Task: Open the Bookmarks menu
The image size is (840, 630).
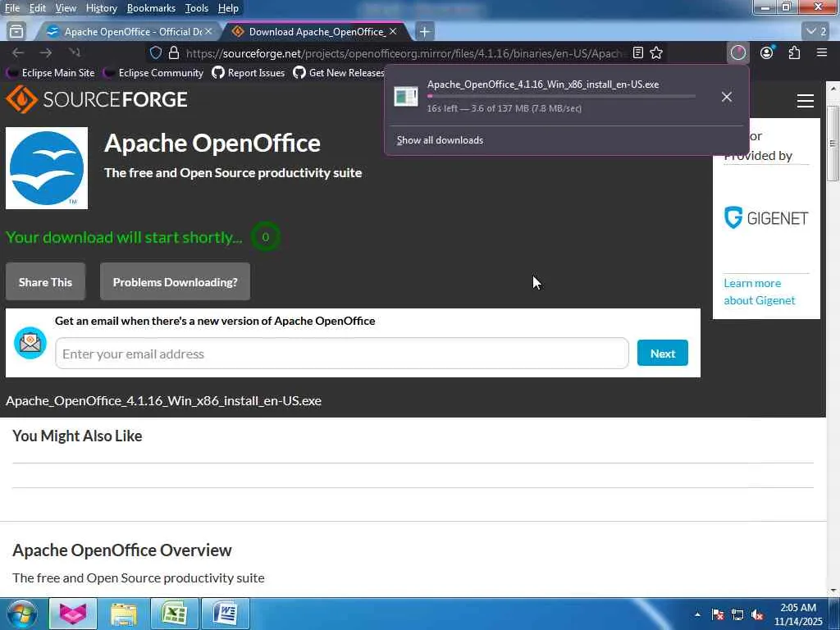Action: 151,8
